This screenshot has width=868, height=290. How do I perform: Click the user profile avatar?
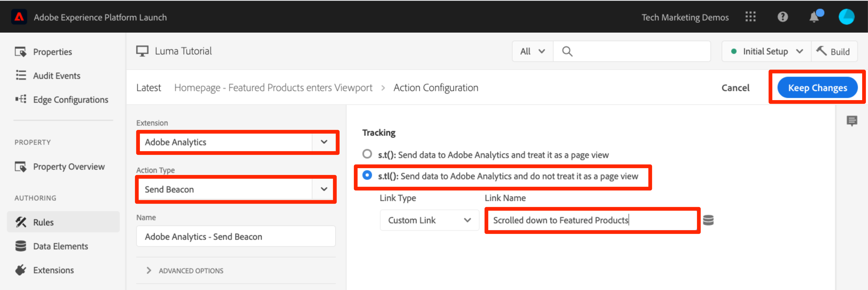coord(846,17)
